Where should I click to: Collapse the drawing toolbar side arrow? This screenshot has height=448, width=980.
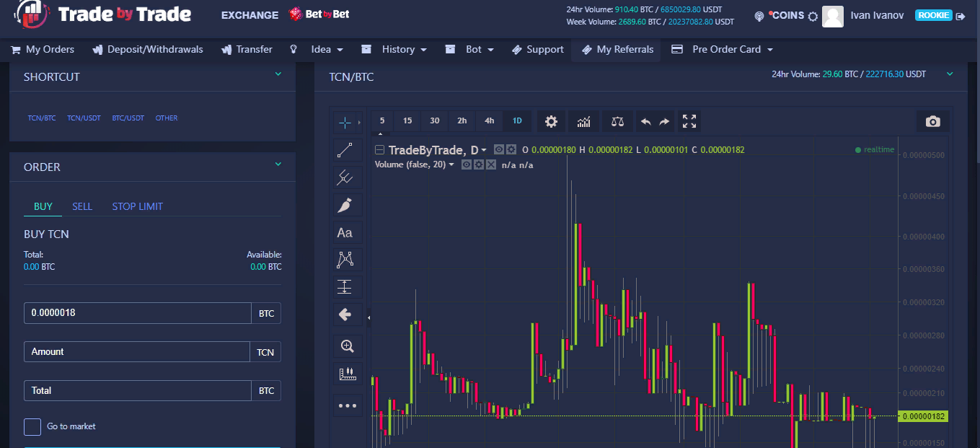coord(368,317)
